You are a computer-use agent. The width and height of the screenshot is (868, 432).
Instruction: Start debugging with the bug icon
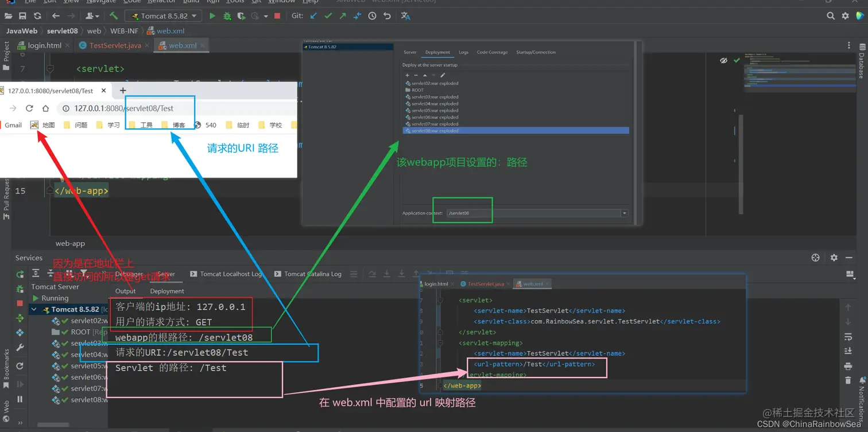pyautogui.click(x=227, y=16)
